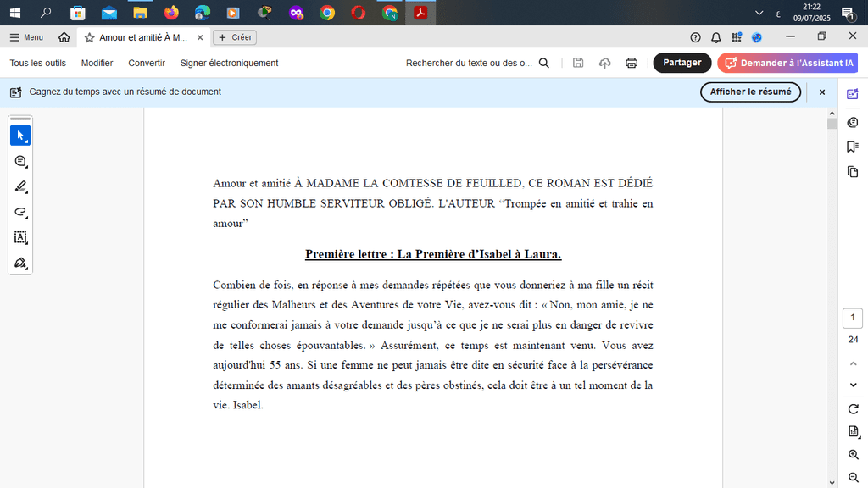Open the page thumbnails panel
The height and width of the screenshot is (488, 868).
[x=853, y=171]
